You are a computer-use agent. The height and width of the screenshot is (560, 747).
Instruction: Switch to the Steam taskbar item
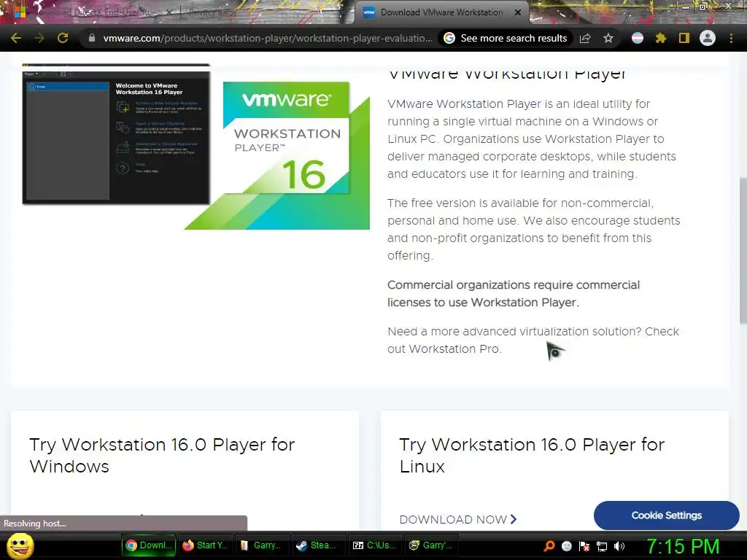coord(318,545)
